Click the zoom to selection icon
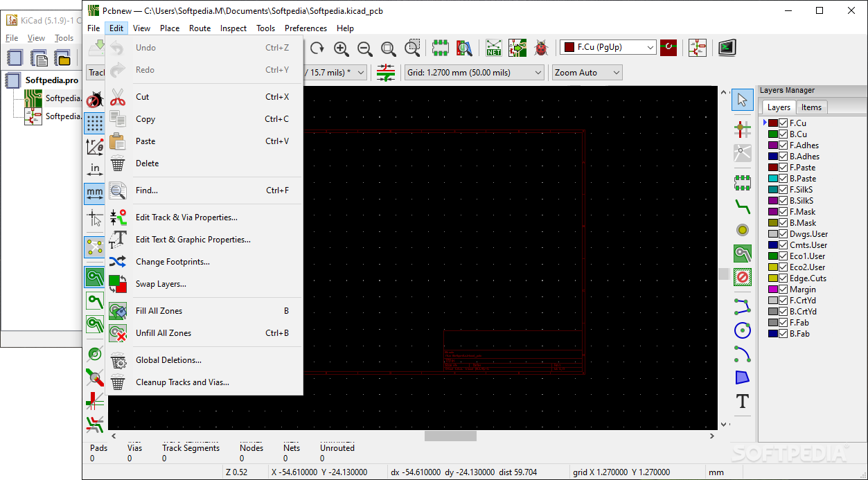Image resolution: width=868 pixels, height=480 pixels. coord(412,48)
